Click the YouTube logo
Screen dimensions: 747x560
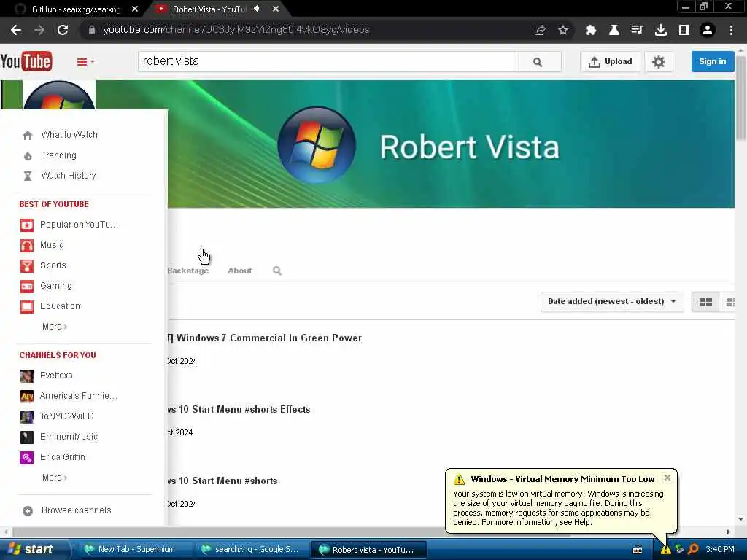26,61
